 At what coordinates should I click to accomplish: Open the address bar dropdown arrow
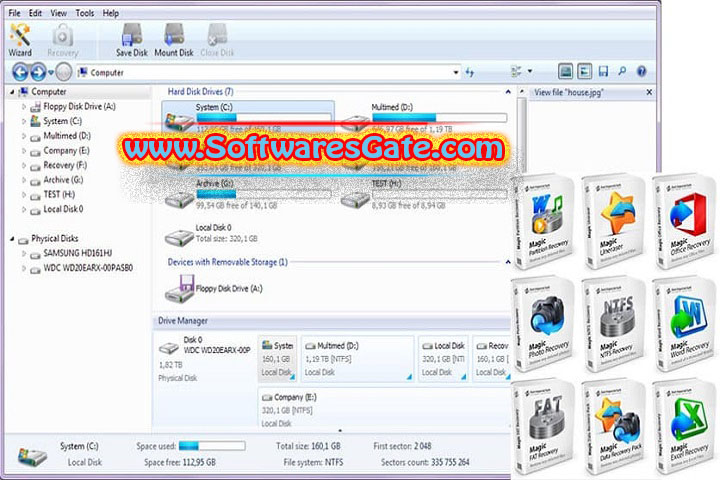coord(456,72)
